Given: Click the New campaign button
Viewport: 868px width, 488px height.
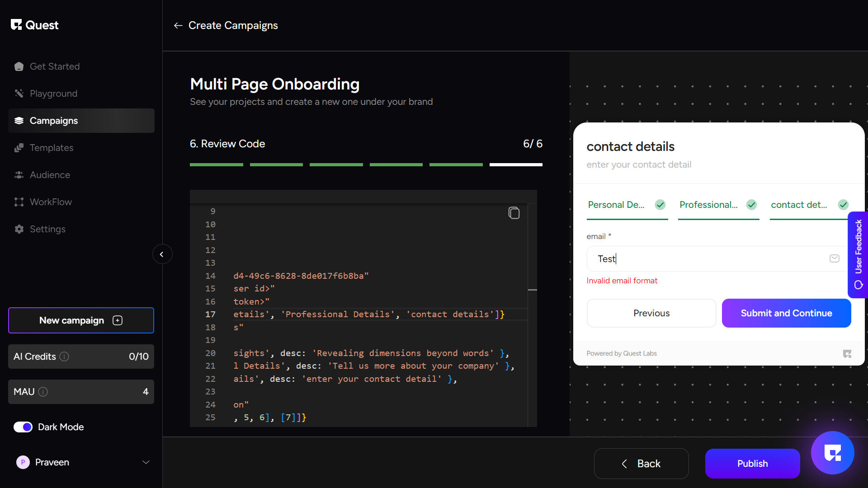Looking at the screenshot, I should (x=81, y=320).
